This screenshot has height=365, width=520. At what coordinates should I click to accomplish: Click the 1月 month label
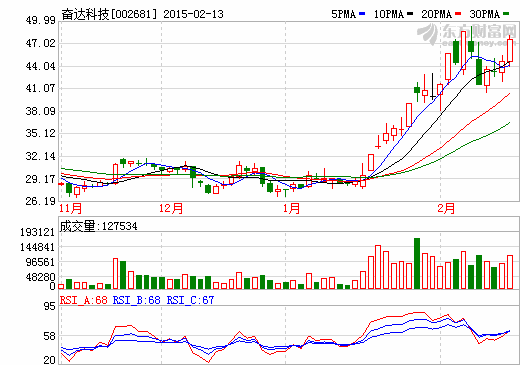click(292, 208)
